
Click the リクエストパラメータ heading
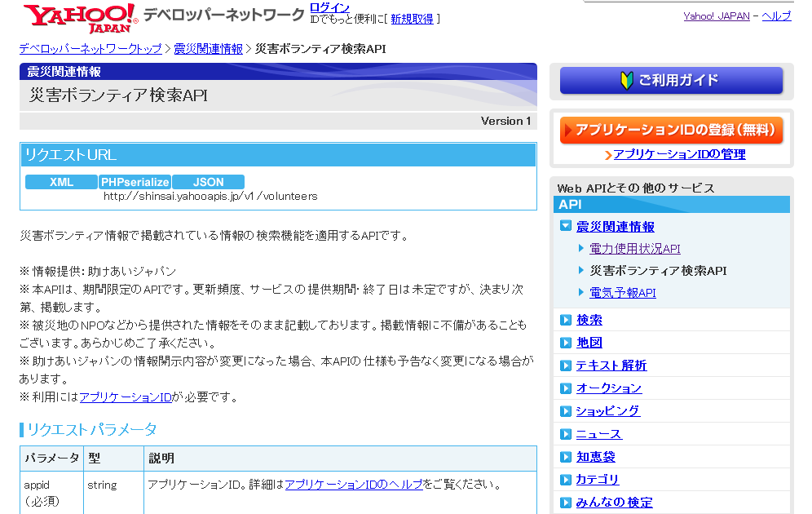coord(91,429)
